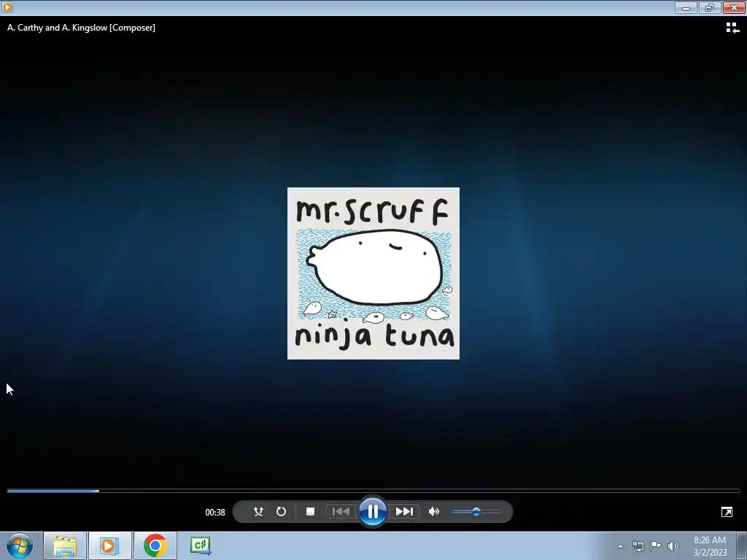Adjust the volume slider
Image resolution: width=747 pixels, height=560 pixels.
[476, 512]
